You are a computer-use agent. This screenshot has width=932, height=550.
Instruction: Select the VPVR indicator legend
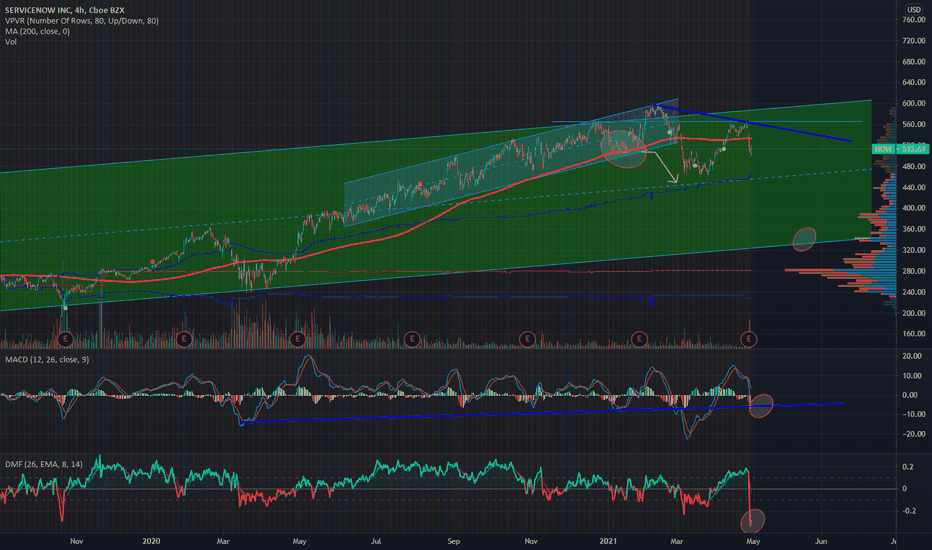tap(81, 21)
